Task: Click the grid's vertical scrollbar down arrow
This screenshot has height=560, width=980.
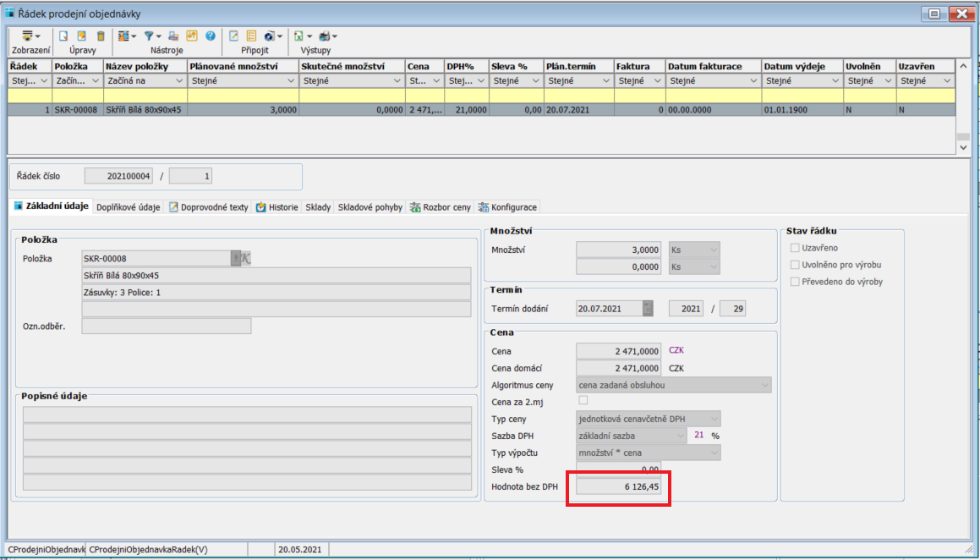Action: pos(963,147)
